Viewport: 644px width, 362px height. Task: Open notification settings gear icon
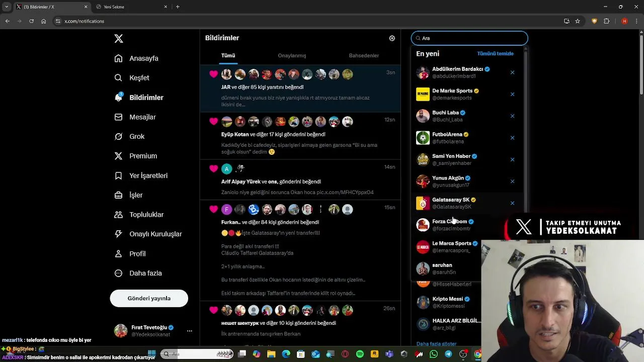tap(392, 38)
